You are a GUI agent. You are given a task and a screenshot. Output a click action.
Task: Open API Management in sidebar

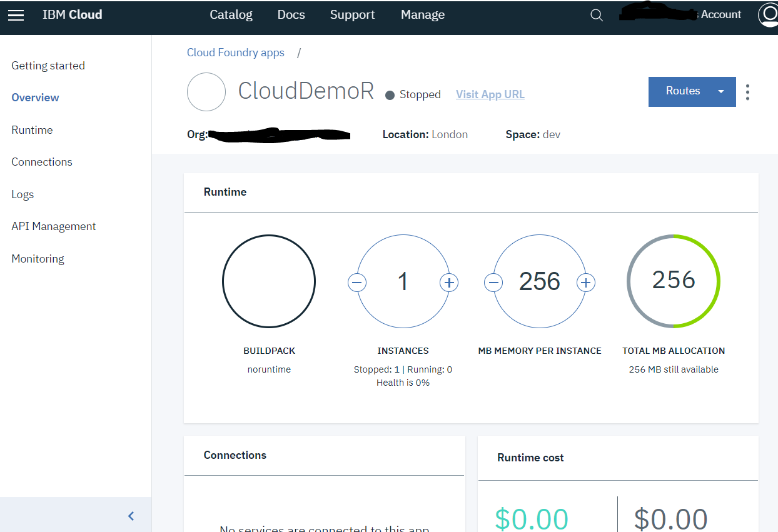pos(54,226)
